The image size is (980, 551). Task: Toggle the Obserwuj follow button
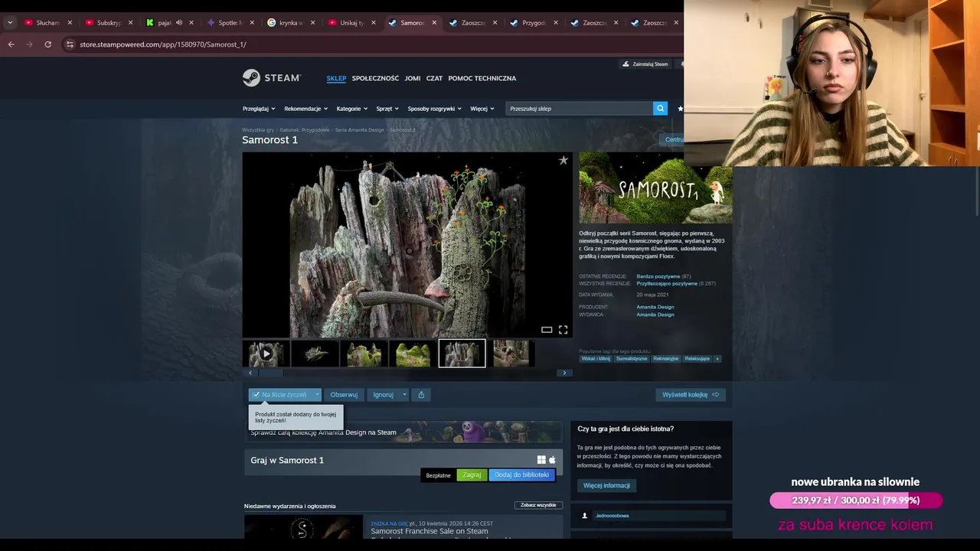click(x=344, y=395)
